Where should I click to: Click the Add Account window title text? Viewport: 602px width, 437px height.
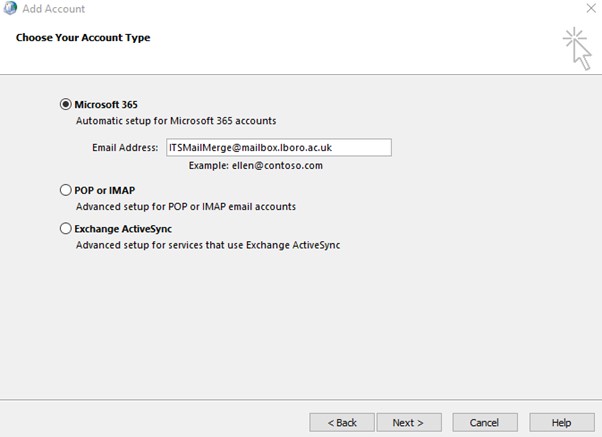[53, 9]
